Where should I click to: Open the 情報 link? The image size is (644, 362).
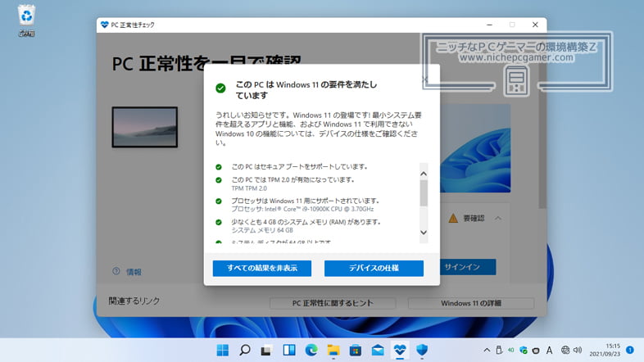[x=134, y=272]
